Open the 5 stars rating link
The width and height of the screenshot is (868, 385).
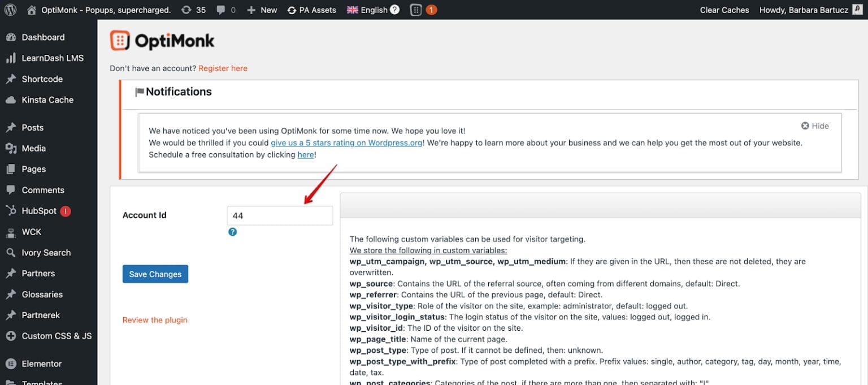(346, 143)
